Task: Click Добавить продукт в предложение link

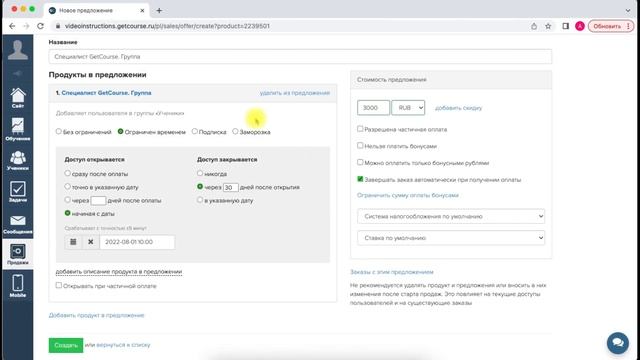Action: [x=96, y=316]
